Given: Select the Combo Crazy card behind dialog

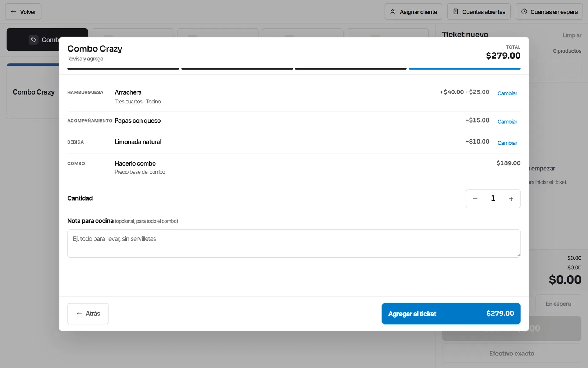Looking at the screenshot, I should (33, 91).
